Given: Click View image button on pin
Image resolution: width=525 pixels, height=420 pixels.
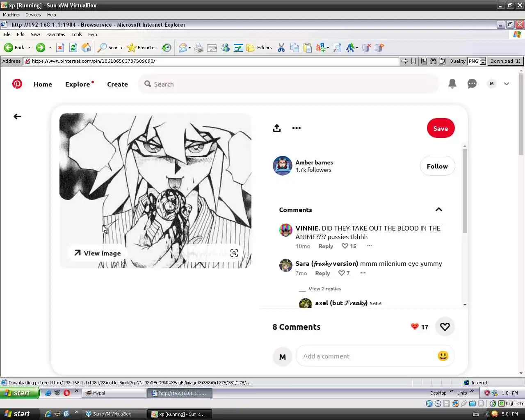Looking at the screenshot, I should (98, 253).
